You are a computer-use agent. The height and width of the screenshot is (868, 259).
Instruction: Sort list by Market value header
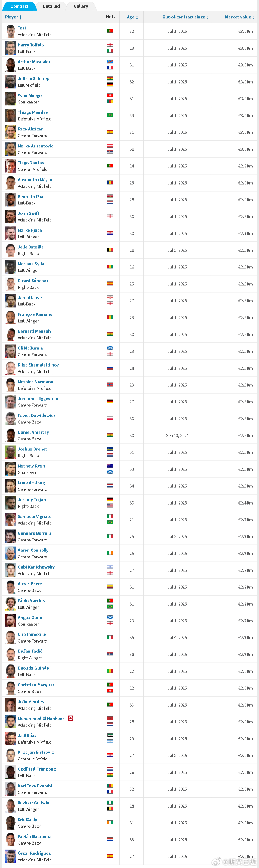point(240,17)
